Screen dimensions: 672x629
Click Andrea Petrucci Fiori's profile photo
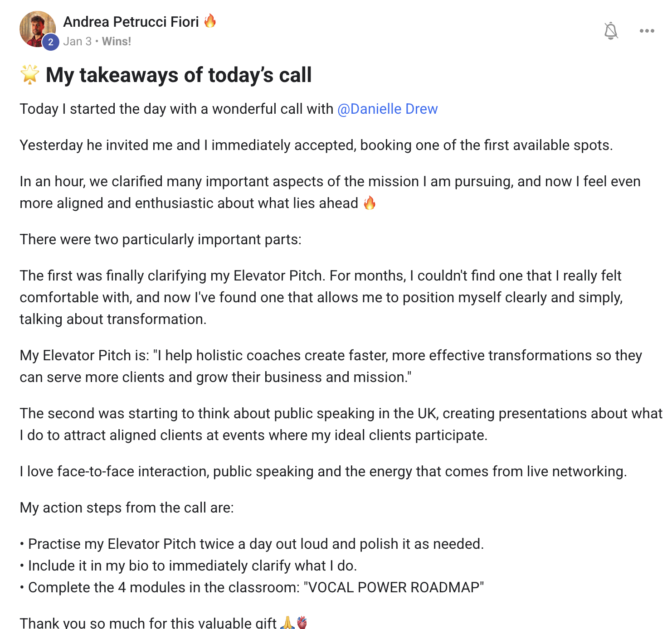click(36, 28)
